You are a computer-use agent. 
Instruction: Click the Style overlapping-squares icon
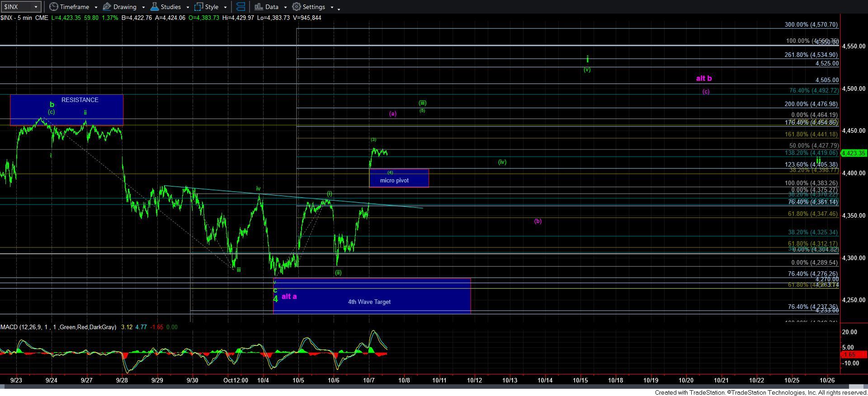click(198, 7)
